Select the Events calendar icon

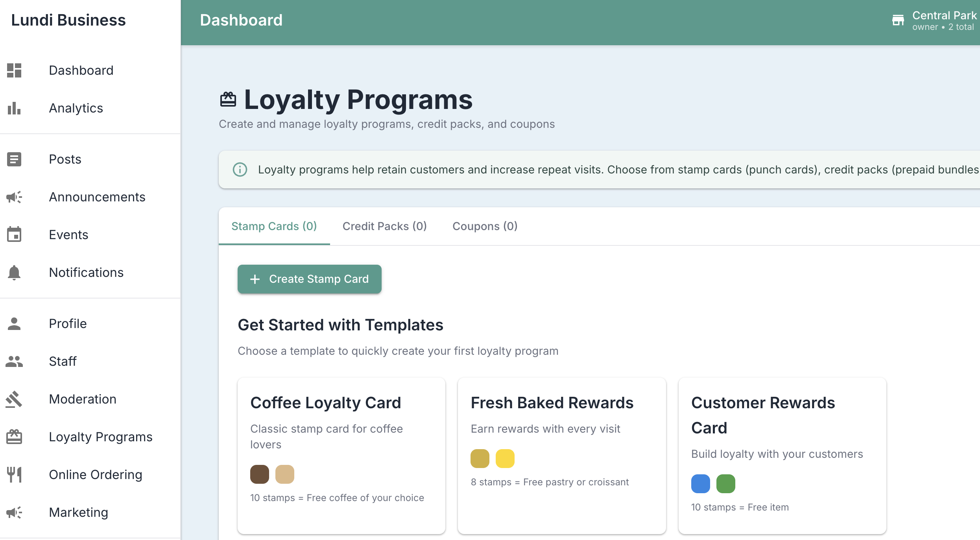(x=14, y=235)
